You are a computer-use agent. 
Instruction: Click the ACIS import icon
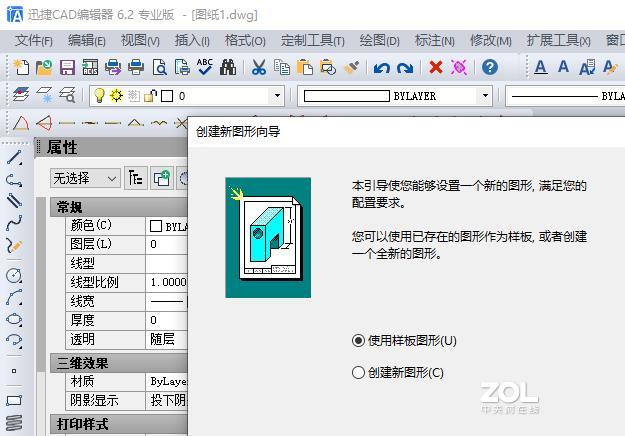(x=90, y=67)
